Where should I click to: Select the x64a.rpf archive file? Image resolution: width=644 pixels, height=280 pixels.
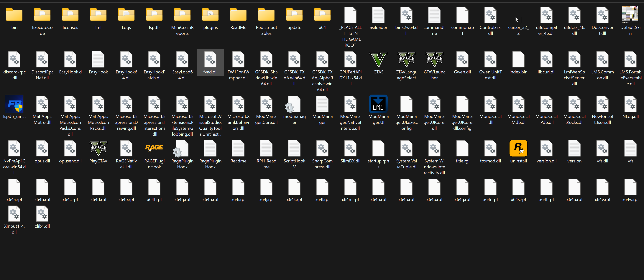pyautogui.click(x=14, y=187)
